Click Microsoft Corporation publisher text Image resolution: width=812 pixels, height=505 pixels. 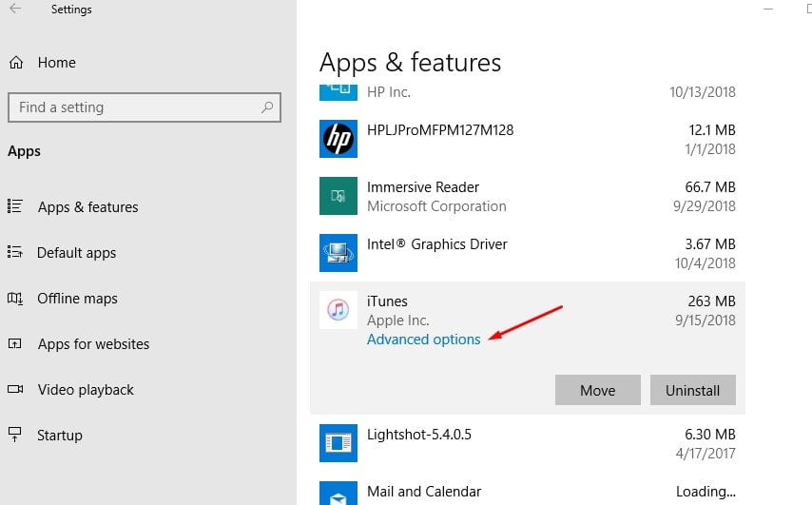[436, 206]
